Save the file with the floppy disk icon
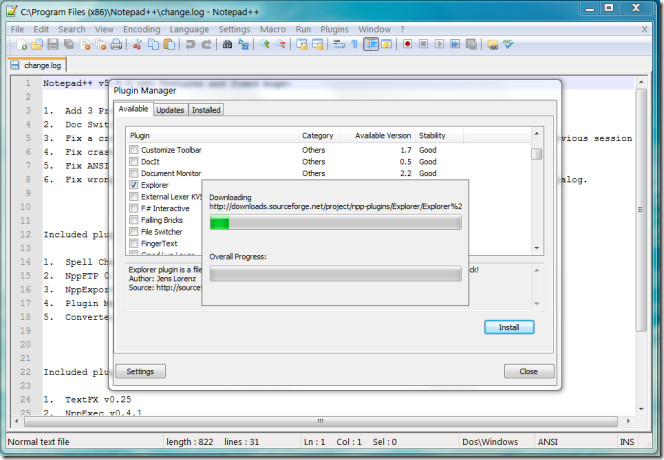This screenshot has height=460, width=664. pos(53,44)
